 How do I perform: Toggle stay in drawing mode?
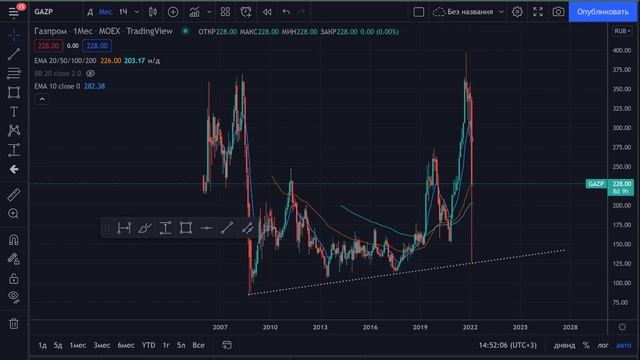14,259
